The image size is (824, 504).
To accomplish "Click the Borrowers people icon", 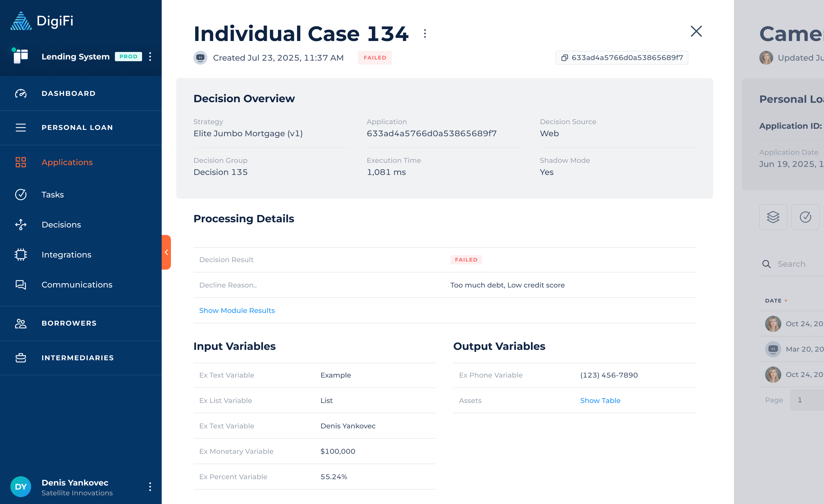I will click(21, 323).
